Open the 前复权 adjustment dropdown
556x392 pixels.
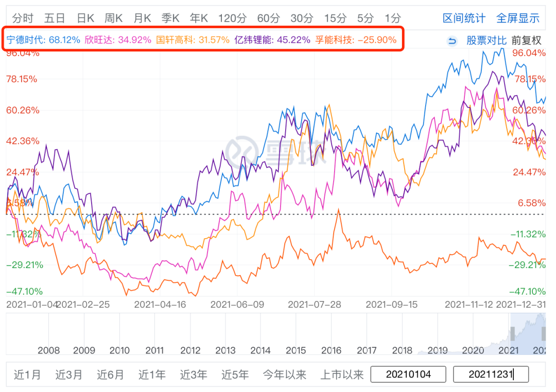527,41
